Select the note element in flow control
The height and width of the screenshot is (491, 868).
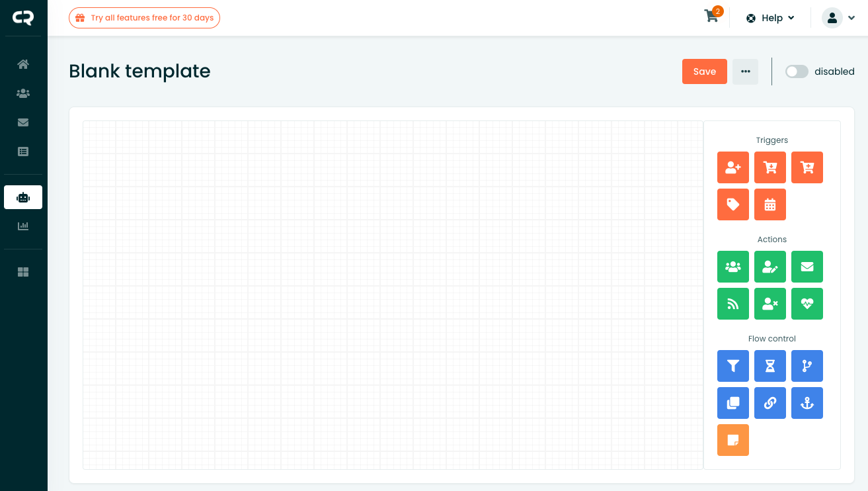click(733, 440)
